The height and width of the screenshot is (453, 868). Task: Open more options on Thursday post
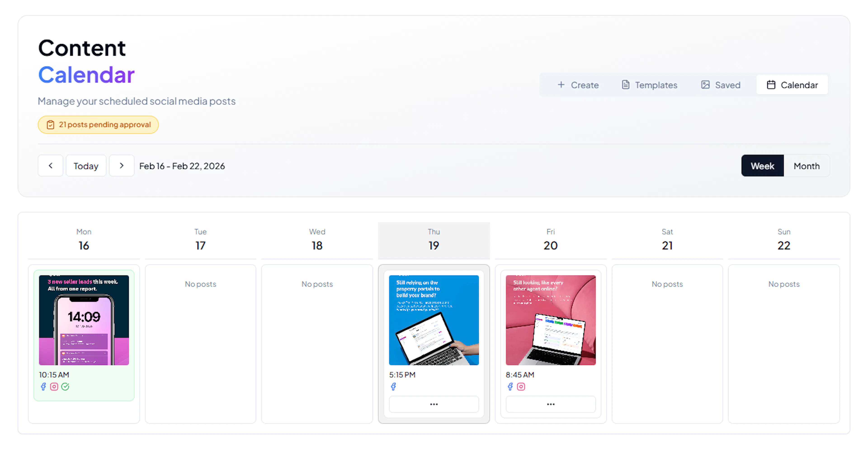(434, 404)
